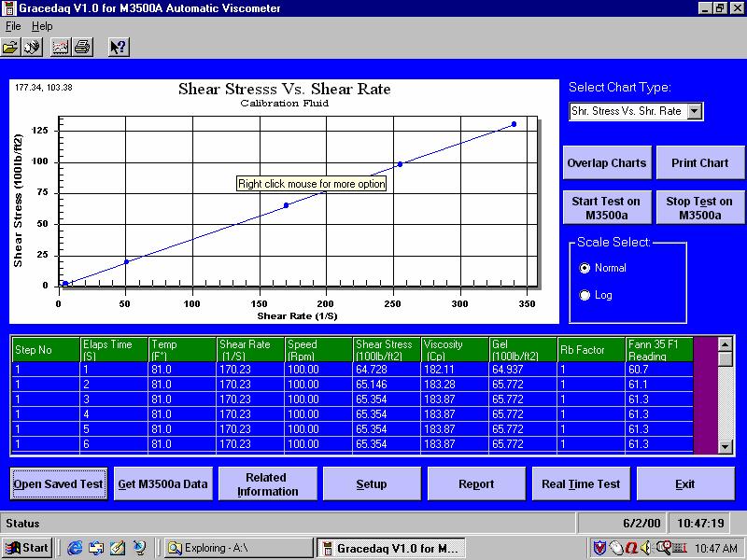This screenshot has height=560, width=747.
Task: Click the chart data point near 255 shear rate
Action: coord(401,164)
